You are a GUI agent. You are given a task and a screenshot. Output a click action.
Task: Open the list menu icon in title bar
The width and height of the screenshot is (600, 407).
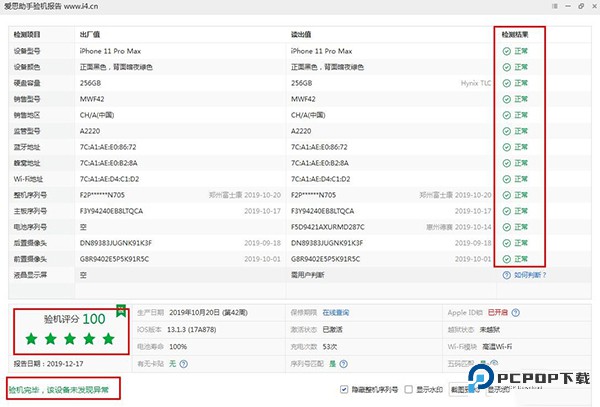coord(555,6)
